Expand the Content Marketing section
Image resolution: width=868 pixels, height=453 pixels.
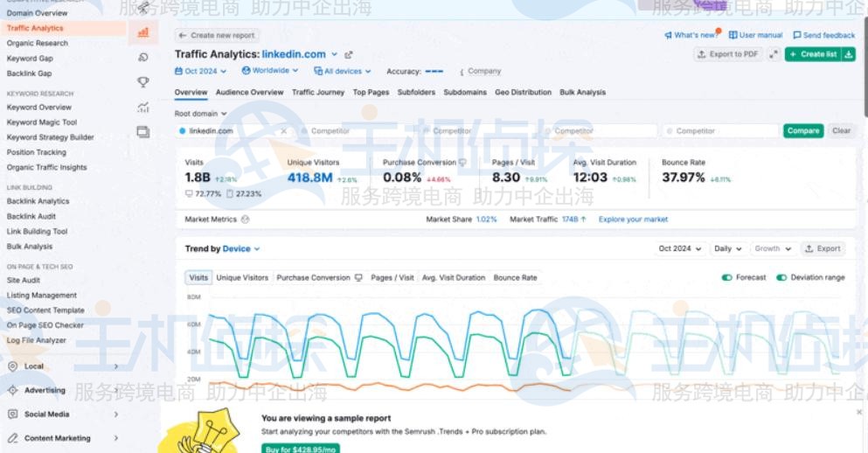(116, 438)
